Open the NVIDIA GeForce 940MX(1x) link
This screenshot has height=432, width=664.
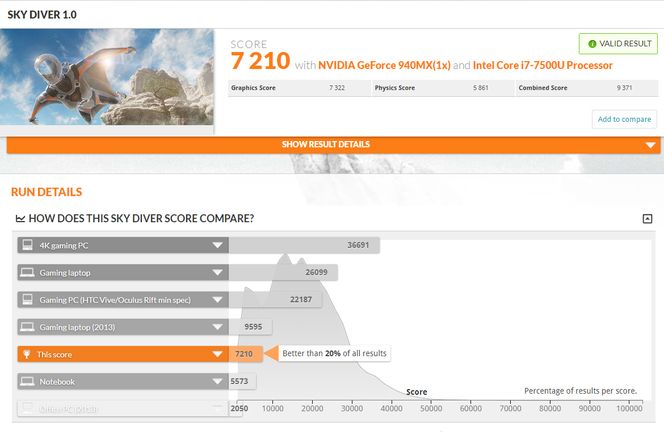pos(384,65)
